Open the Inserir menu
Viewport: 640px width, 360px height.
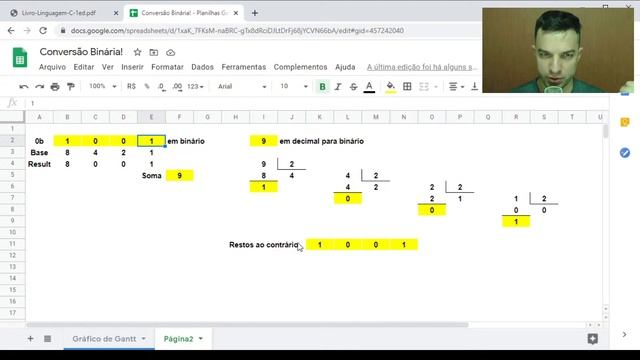coord(132,67)
